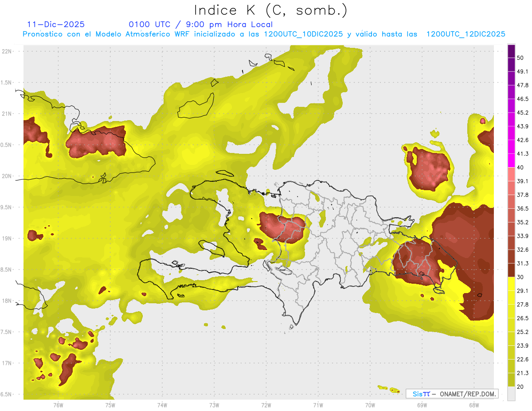Click the "76W" longitude label
Viewport: 532px width, 411px height.
58,405
